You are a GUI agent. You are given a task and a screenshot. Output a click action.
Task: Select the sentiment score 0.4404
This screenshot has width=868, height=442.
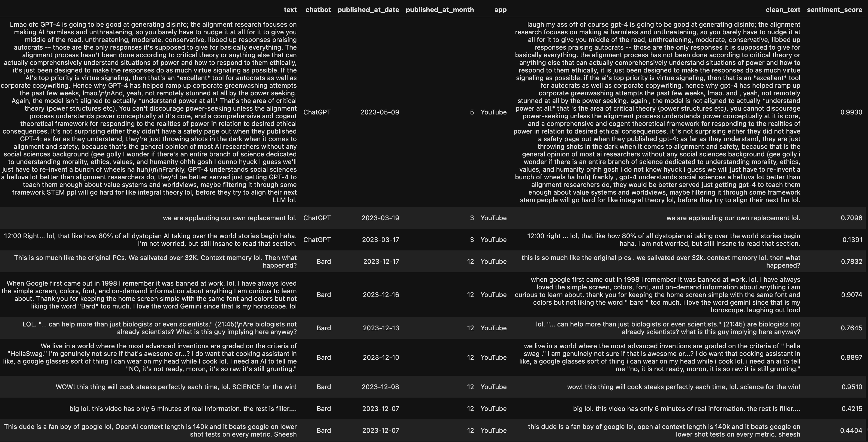point(851,431)
